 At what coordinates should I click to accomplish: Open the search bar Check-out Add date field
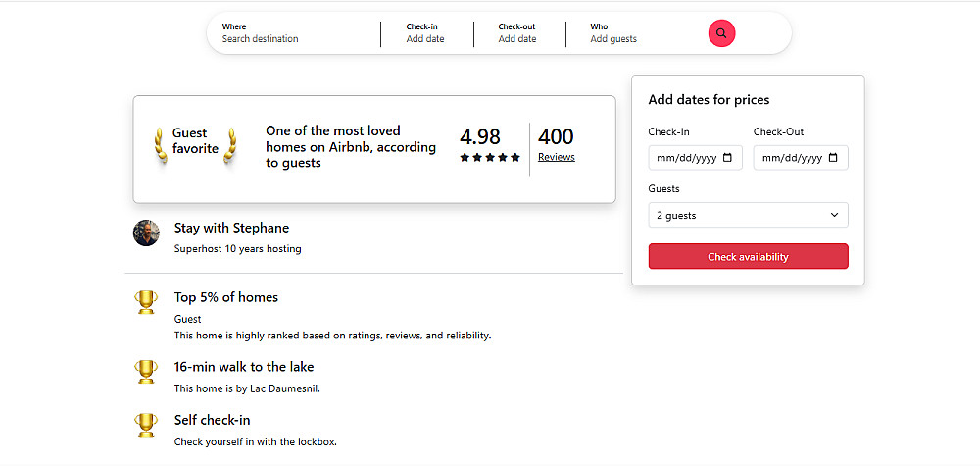517,39
